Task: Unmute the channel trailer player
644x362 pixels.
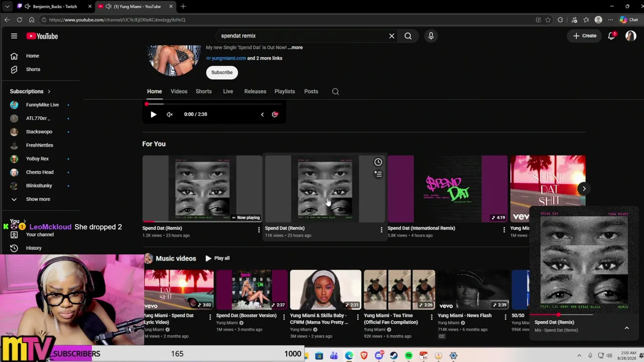Action: (170, 114)
